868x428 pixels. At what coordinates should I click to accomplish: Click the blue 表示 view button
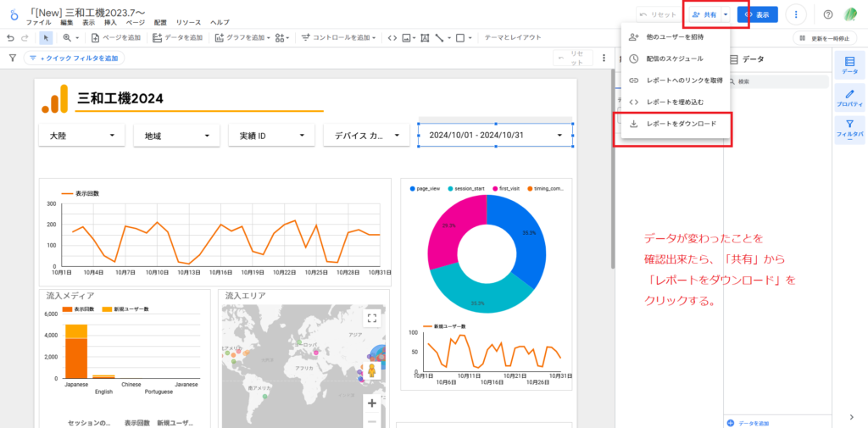[757, 14]
